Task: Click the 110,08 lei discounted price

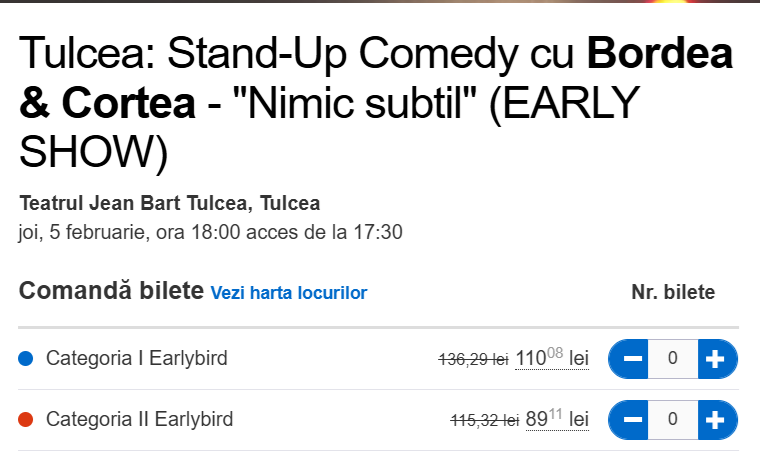Action: 551,358
